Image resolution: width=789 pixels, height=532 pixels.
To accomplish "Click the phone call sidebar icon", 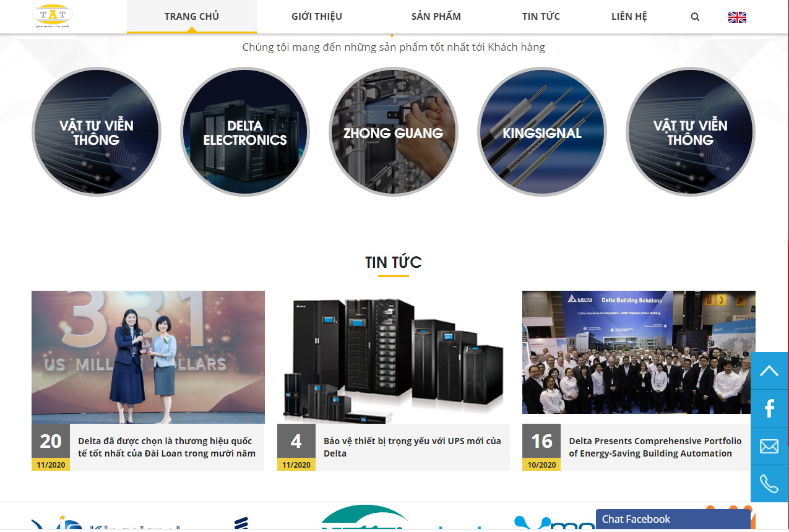I will pos(769,483).
